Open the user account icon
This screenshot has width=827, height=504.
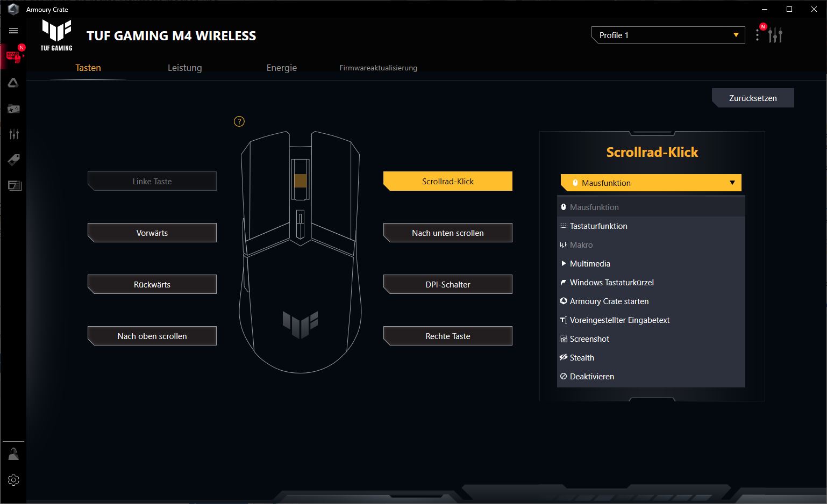click(x=13, y=454)
